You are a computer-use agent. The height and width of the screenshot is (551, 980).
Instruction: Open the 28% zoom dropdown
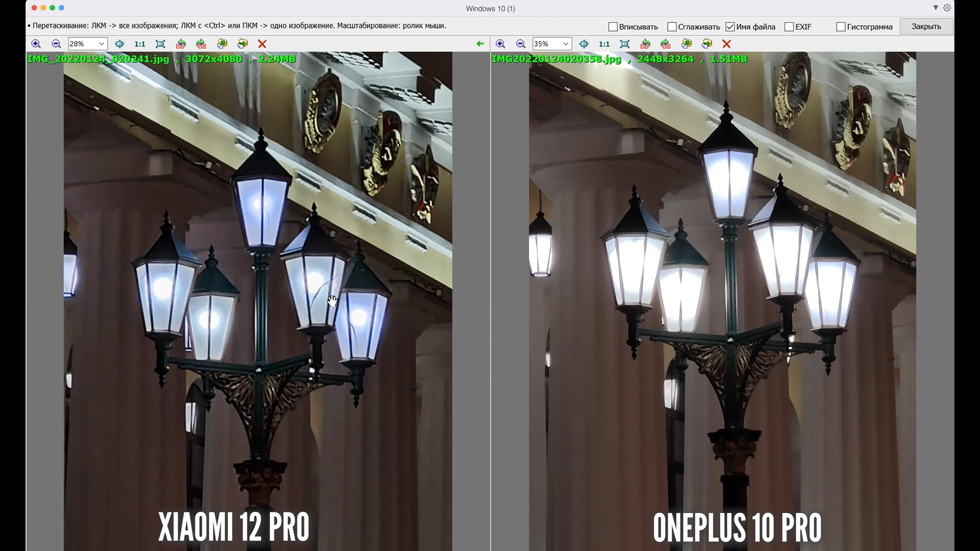click(102, 44)
